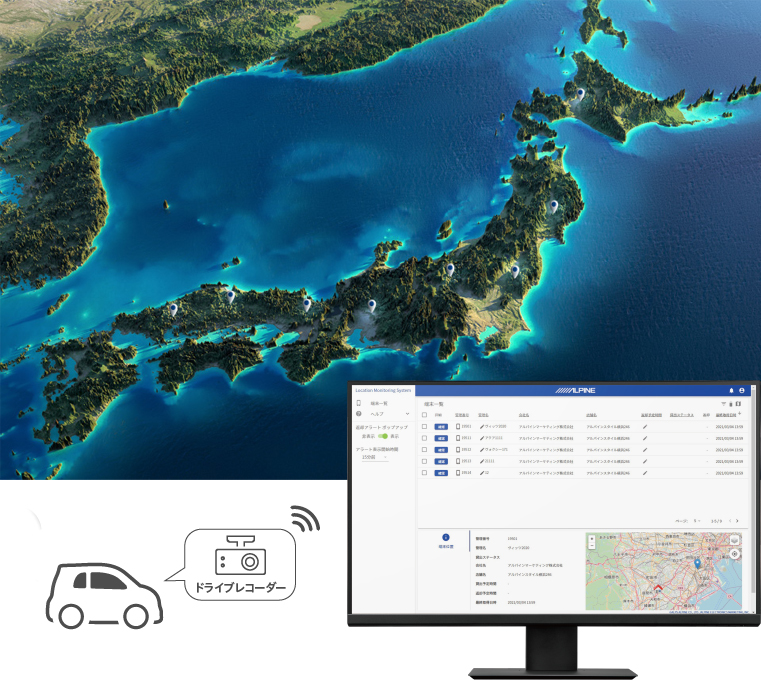Check the select-all checkbox in table header

coord(424,415)
